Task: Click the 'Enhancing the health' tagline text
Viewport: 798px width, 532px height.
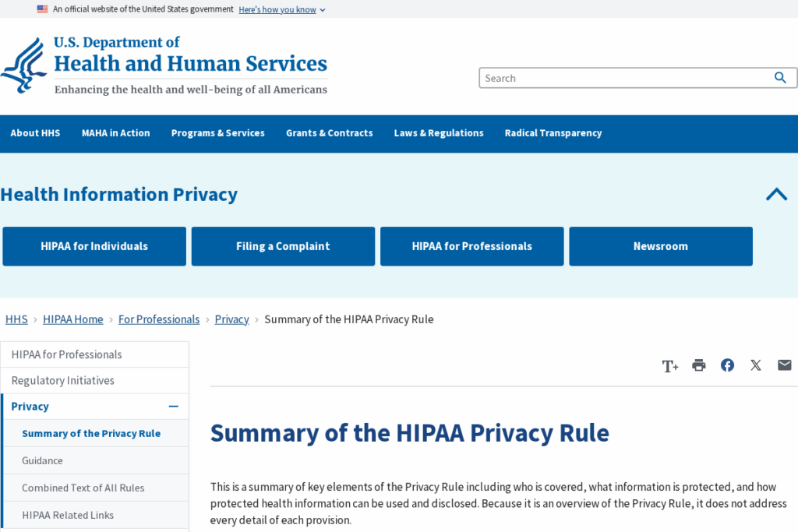Action: tap(191, 90)
